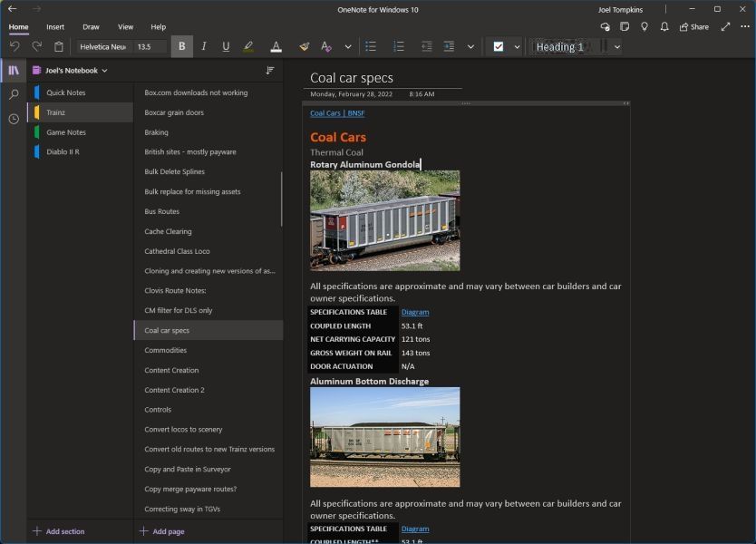Click Add page button
Image resolution: width=756 pixels, height=544 pixels.
(162, 531)
